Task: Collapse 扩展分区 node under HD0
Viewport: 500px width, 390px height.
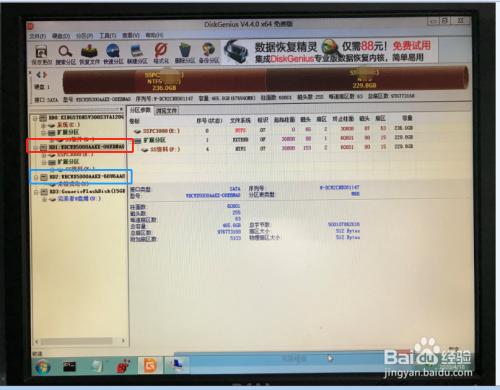Action: tap(43, 133)
